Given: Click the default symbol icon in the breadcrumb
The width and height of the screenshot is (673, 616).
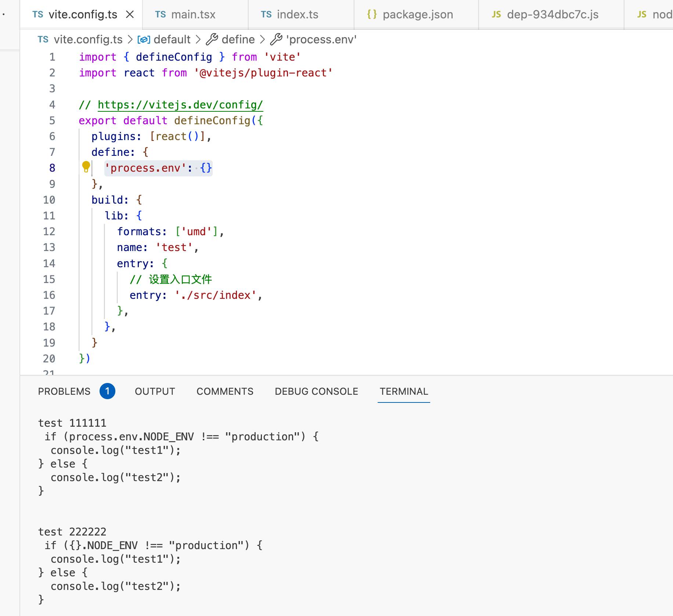Looking at the screenshot, I should tap(144, 39).
